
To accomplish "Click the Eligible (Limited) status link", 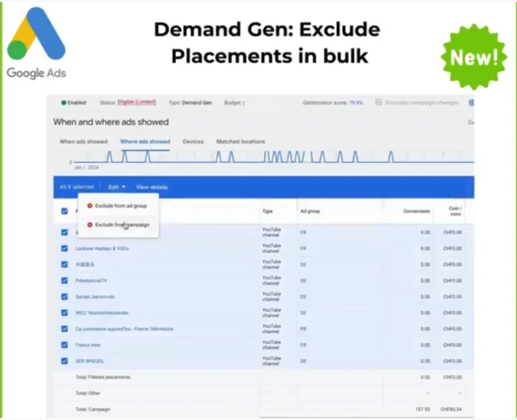I will point(137,103).
